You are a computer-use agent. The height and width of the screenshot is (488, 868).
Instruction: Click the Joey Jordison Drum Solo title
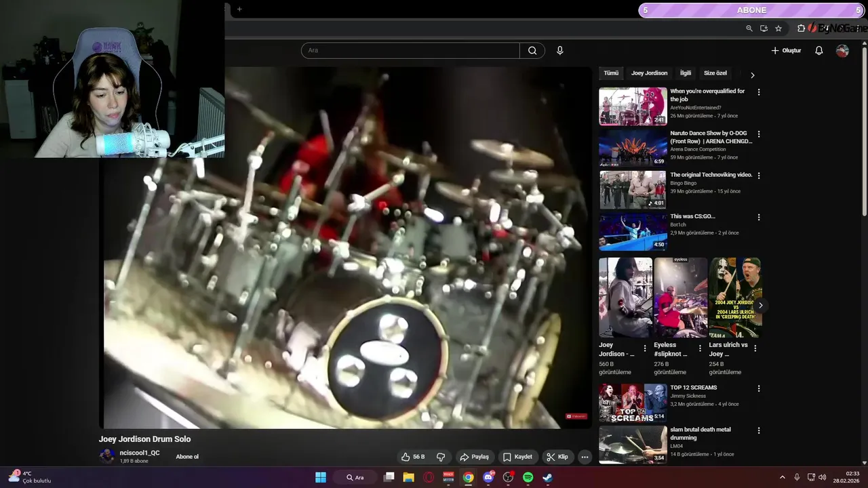[x=144, y=439]
